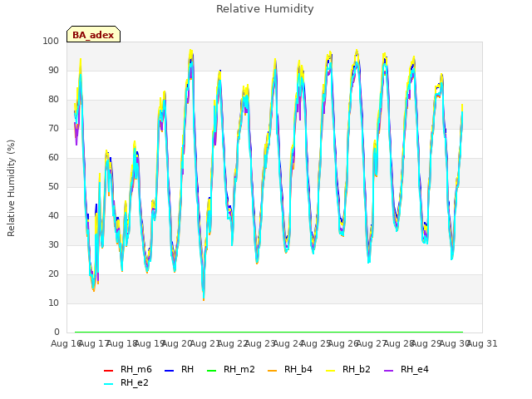The height and width of the screenshot is (399, 532).
Task: Click the 30 y-axis tick label
Action: click(53, 244)
